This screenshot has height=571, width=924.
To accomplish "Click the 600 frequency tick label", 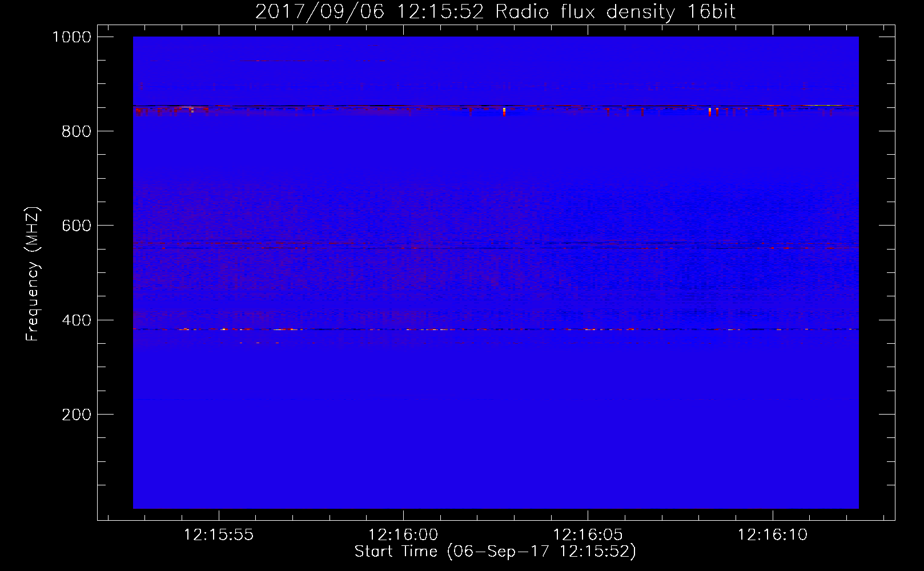I will (x=77, y=226).
